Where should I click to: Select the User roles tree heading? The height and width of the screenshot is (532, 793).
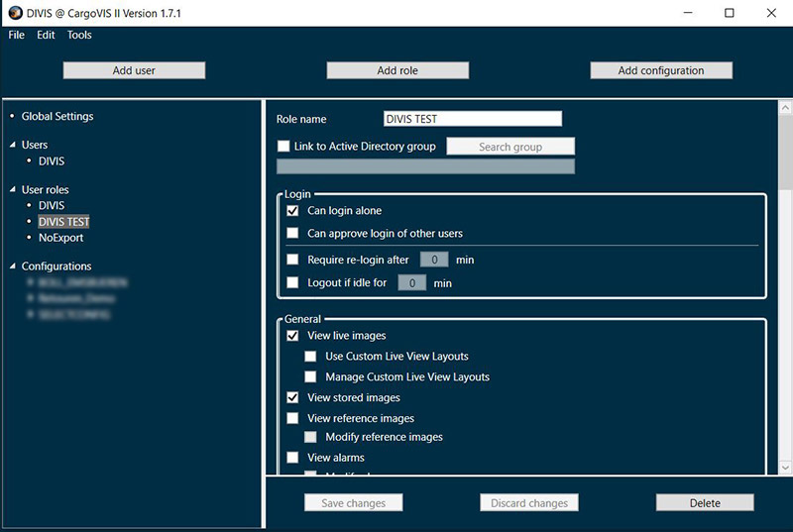tap(45, 190)
